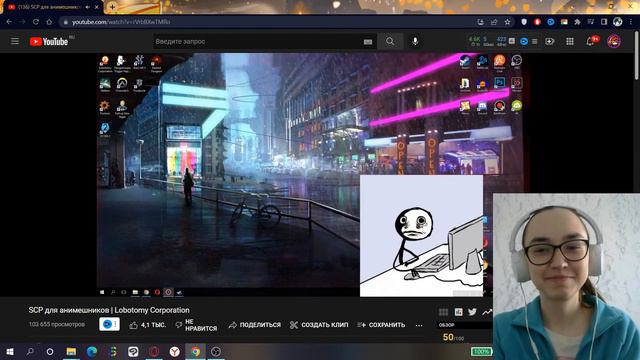Open the on-screen keyboard in search box
Viewport: 640px width, 360px height.
point(368,42)
